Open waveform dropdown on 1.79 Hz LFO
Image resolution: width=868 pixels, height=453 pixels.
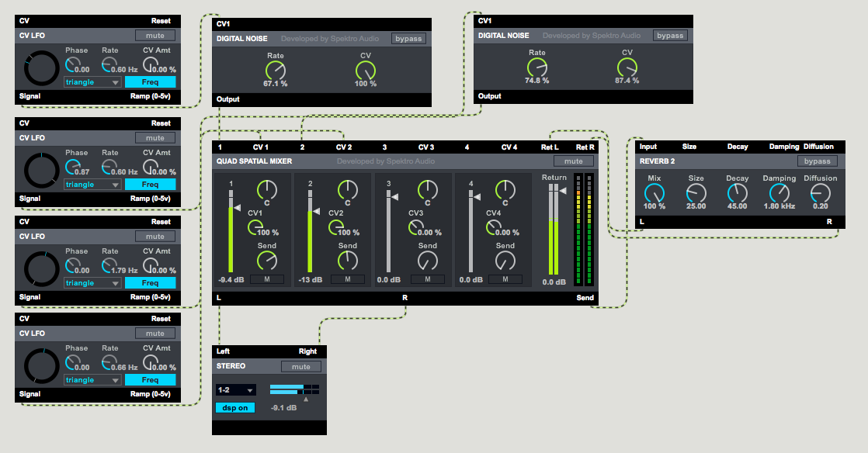tap(92, 282)
